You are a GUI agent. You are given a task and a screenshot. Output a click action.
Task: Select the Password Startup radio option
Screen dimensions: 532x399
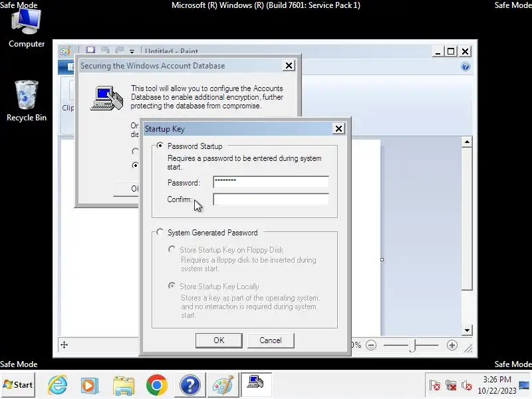pos(160,146)
